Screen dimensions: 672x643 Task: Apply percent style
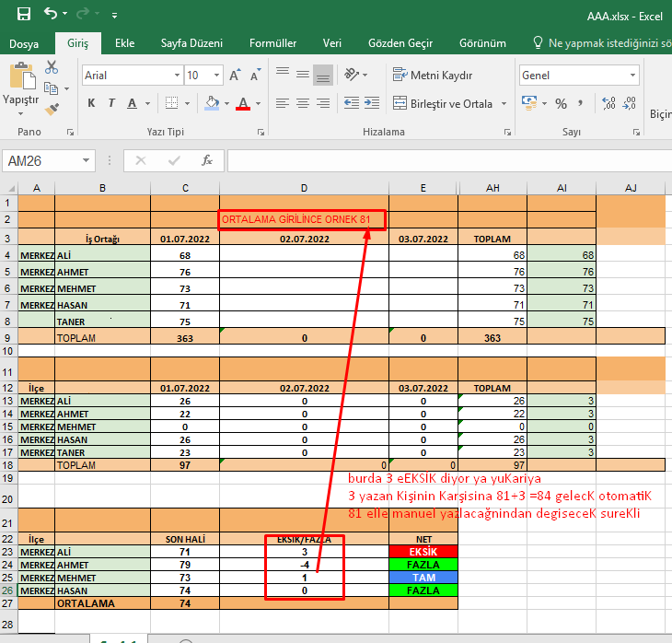coord(561,103)
